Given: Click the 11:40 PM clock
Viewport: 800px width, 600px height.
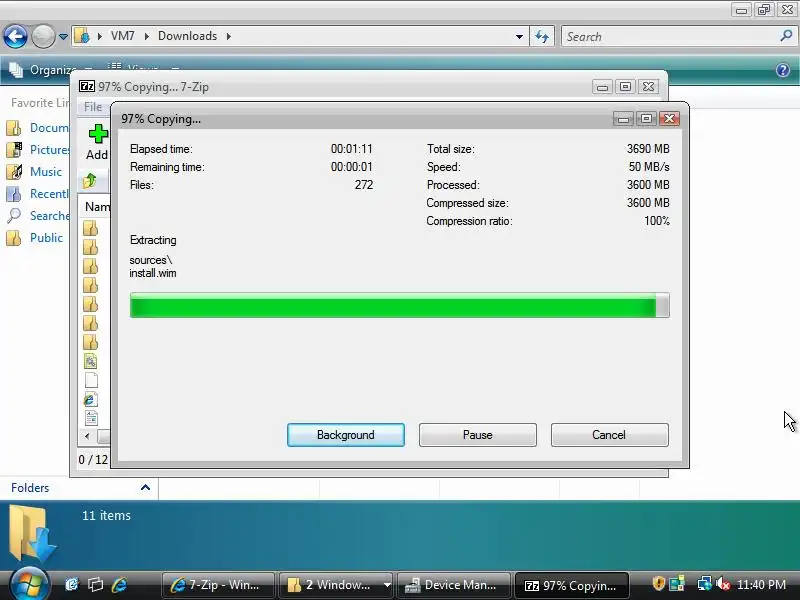Looking at the screenshot, I should tap(761, 585).
